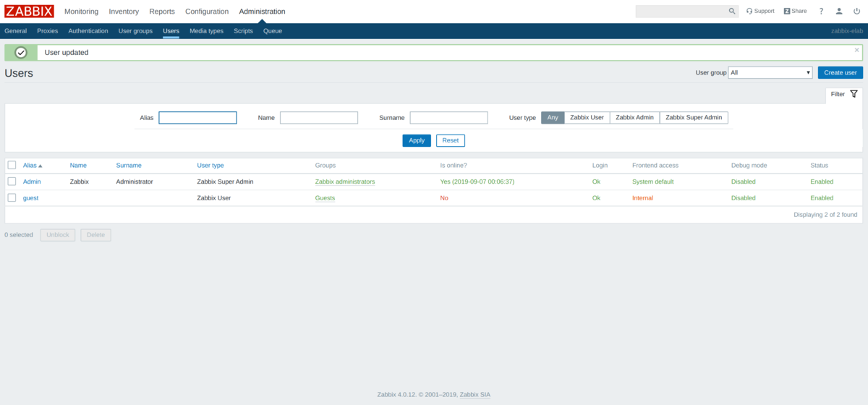Go to the User groups submenu
The height and width of the screenshot is (405, 868).
[135, 31]
